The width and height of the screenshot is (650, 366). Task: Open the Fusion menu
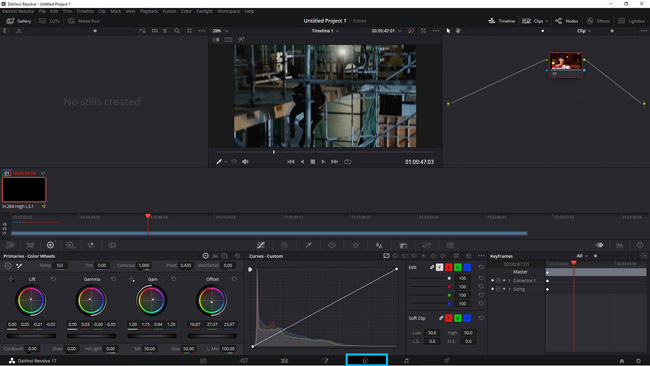[x=169, y=11]
